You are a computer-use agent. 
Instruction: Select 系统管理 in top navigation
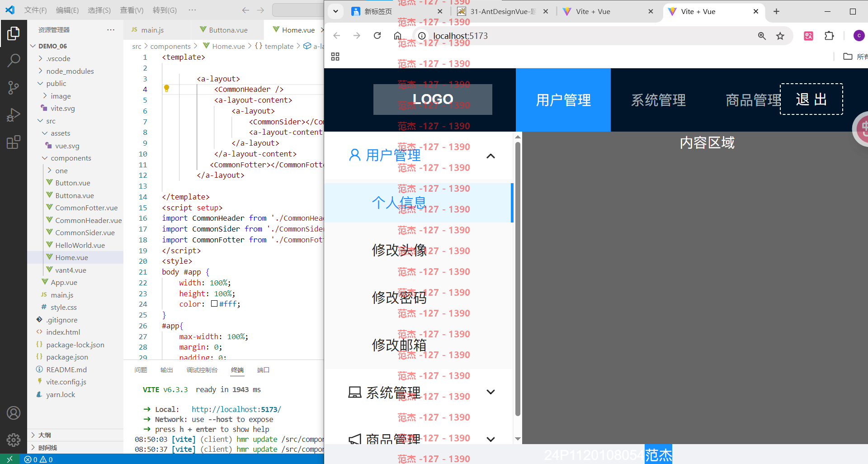coord(658,100)
